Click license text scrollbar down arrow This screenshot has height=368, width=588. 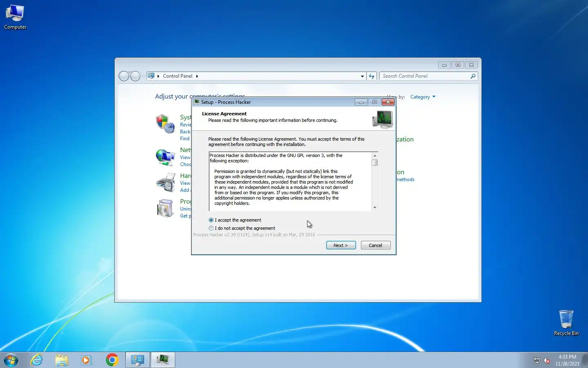(x=375, y=208)
